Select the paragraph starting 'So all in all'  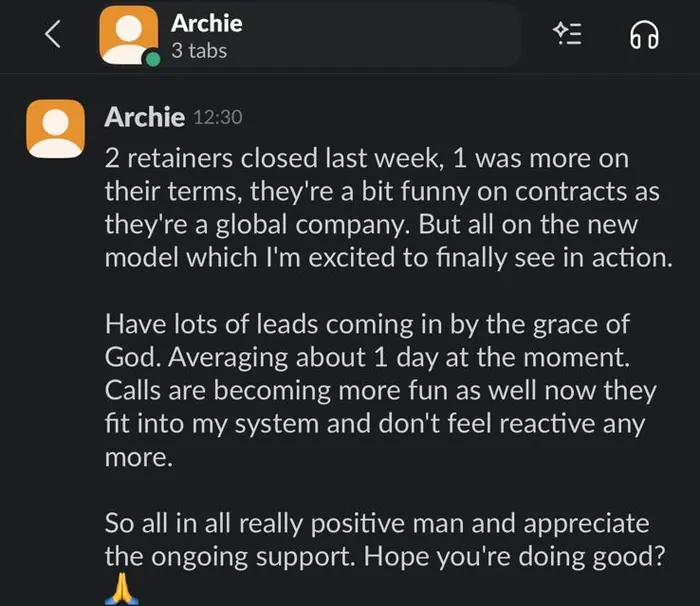point(385,557)
